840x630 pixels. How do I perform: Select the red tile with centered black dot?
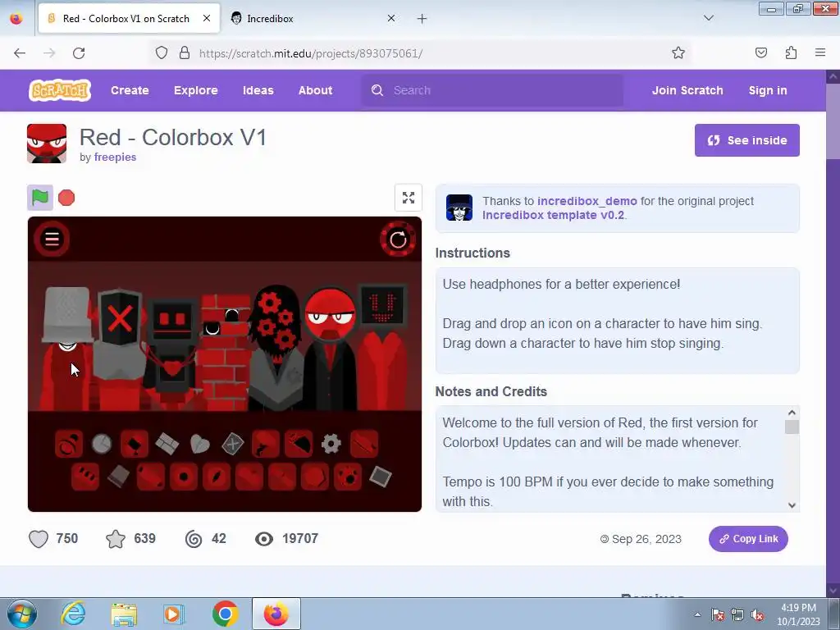click(x=184, y=477)
